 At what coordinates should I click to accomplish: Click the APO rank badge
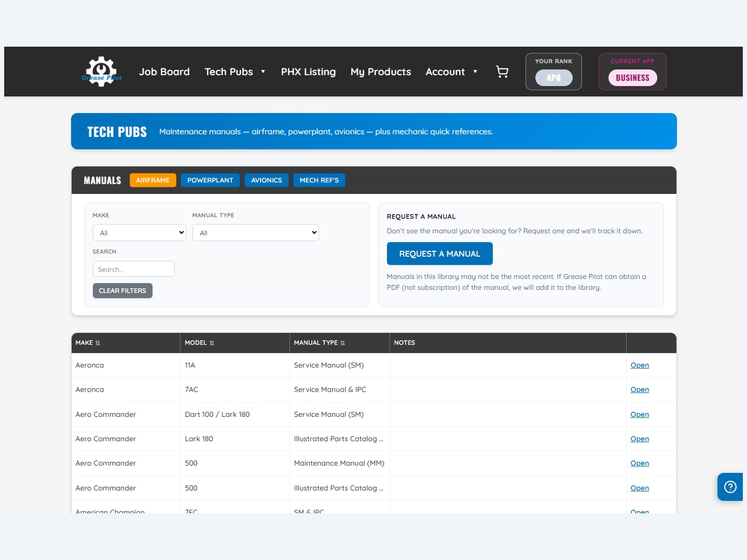coord(554,78)
